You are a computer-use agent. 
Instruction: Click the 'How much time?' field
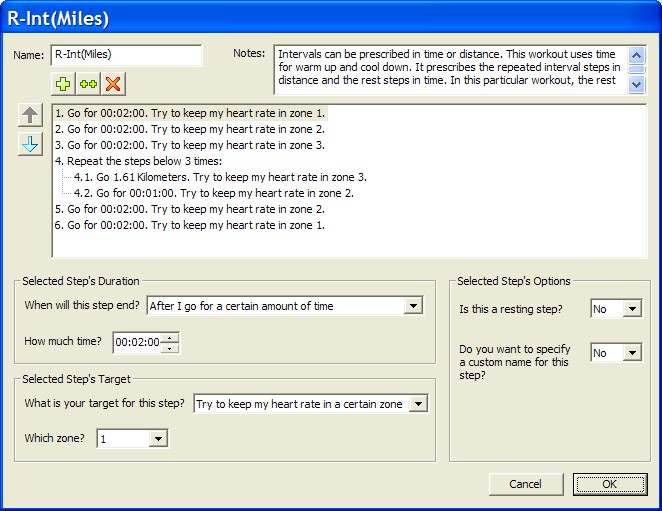tap(137, 342)
